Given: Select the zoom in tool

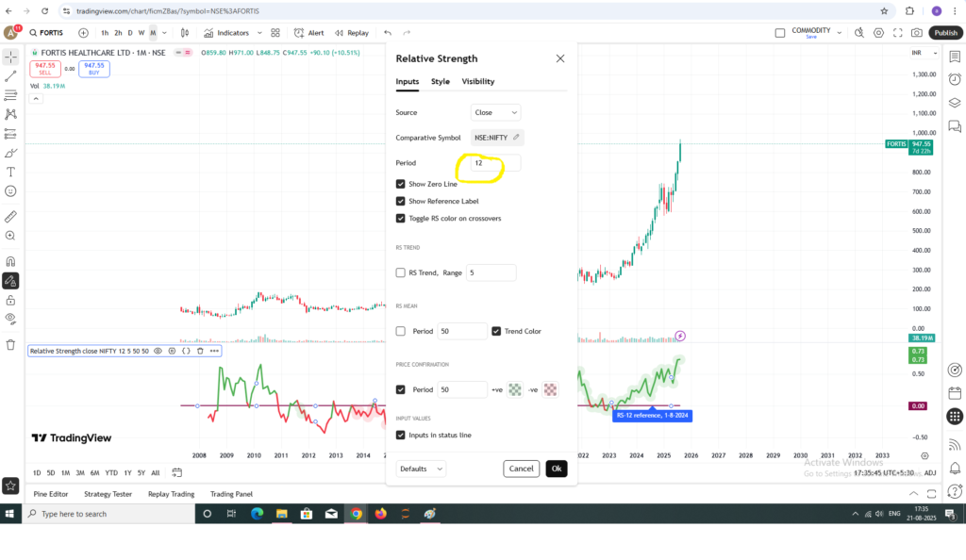Looking at the screenshot, I should tap(10, 236).
